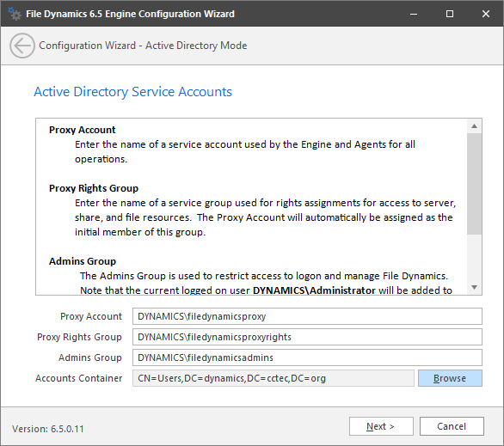
Task: Click the 'Accounts Container' field label
Action: point(79,378)
